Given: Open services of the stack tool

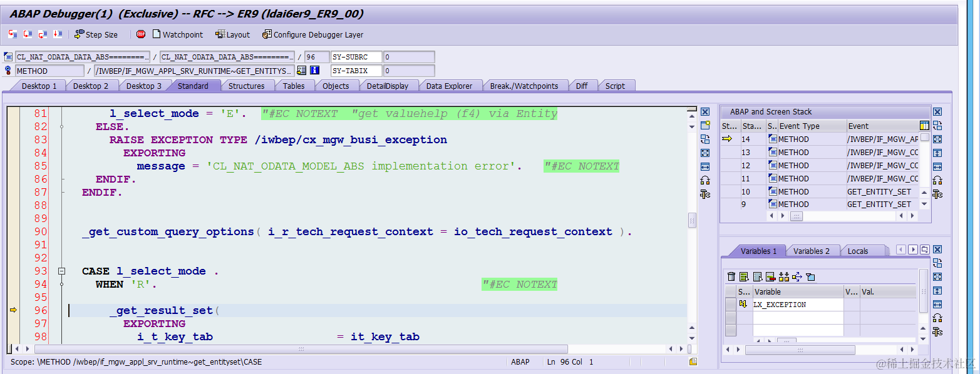Looking at the screenshot, I should pyautogui.click(x=937, y=194).
